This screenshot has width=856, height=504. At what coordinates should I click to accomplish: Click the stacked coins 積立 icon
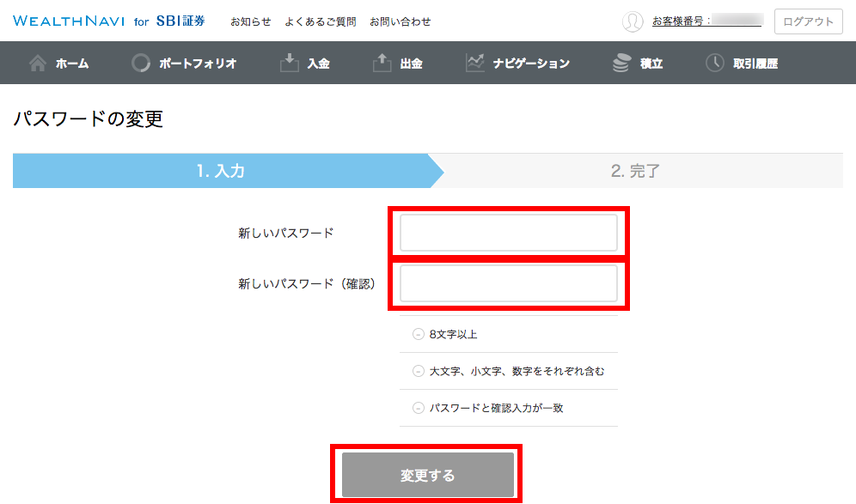point(621,63)
